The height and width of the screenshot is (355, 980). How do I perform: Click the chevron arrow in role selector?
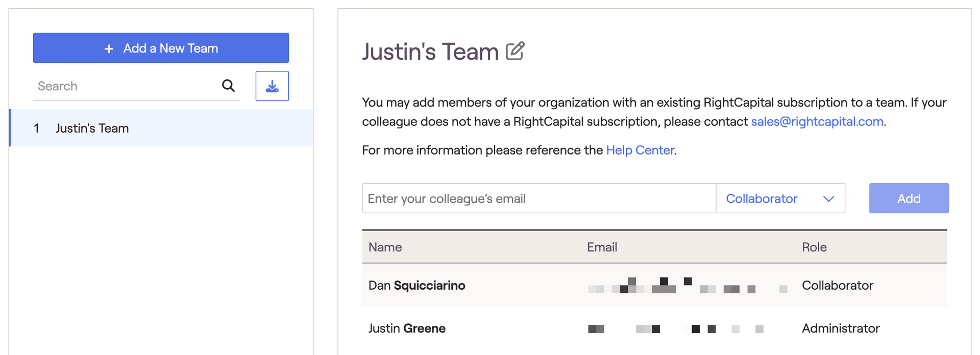click(x=828, y=199)
